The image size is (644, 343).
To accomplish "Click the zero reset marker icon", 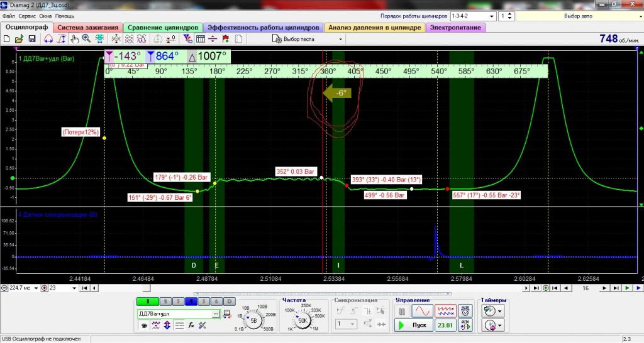I will (171, 39).
